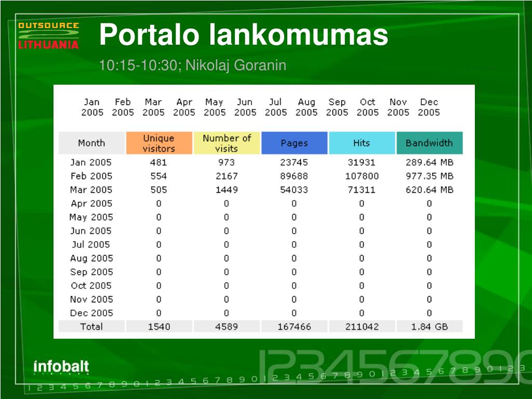The image size is (532, 399).
Task: Click bandwidth value 620.64 MB
Action: pos(430,190)
